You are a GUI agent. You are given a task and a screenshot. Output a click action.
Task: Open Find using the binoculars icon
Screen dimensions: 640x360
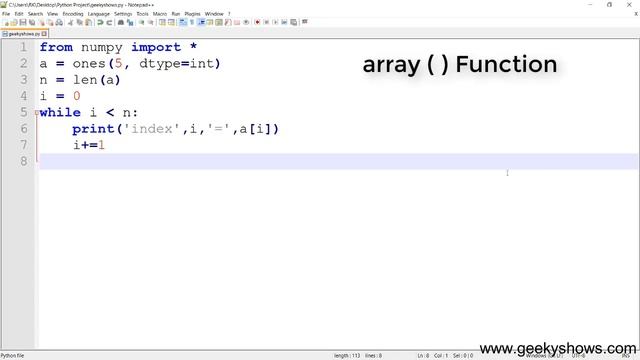click(x=121, y=22)
